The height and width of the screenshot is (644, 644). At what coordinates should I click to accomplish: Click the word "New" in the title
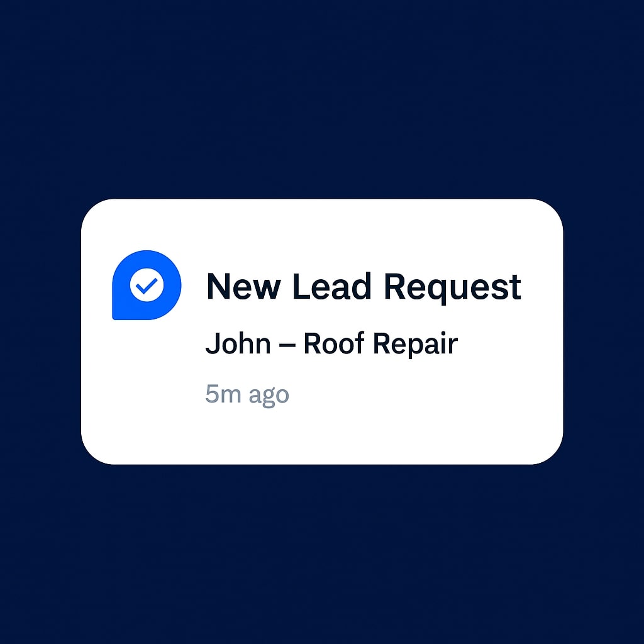point(243,287)
